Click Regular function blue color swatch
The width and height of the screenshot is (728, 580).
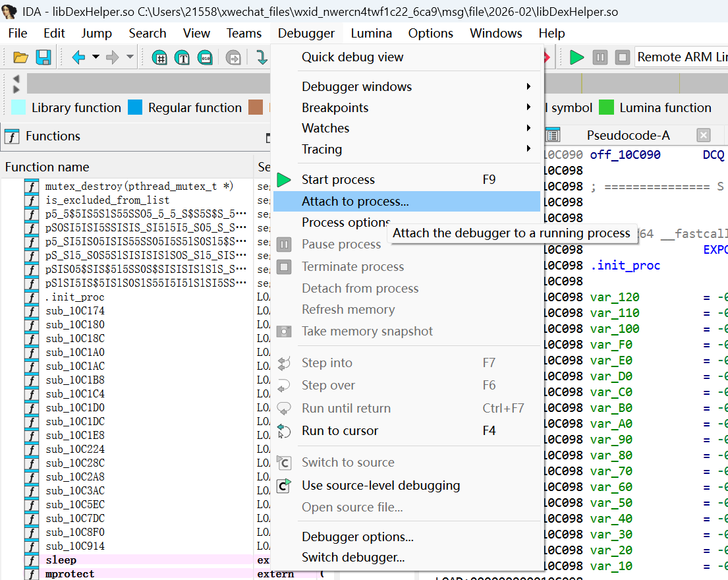(134, 107)
